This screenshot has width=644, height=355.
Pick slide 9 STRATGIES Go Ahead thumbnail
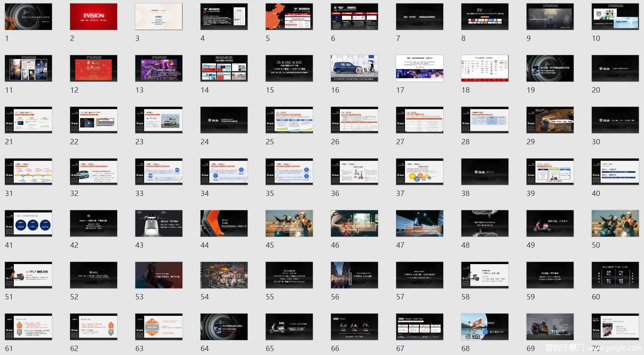(x=550, y=17)
